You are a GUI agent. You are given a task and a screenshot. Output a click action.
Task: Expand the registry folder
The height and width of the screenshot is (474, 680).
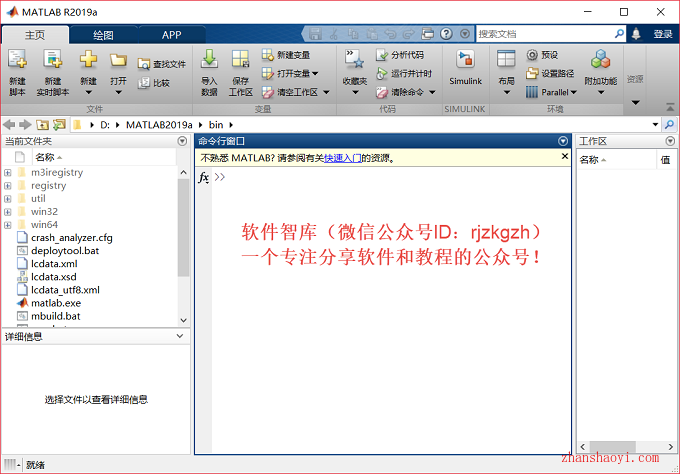[8, 186]
